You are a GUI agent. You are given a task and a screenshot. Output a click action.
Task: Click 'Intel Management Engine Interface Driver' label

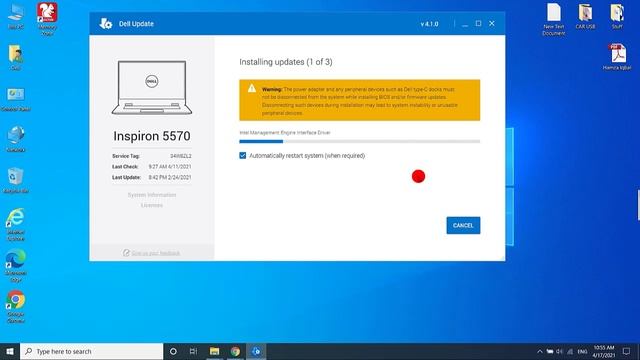click(285, 133)
